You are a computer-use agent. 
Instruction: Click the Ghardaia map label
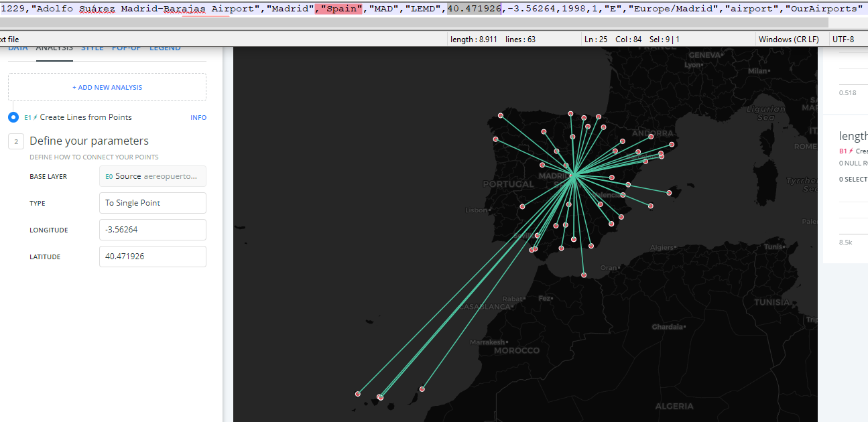click(668, 327)
